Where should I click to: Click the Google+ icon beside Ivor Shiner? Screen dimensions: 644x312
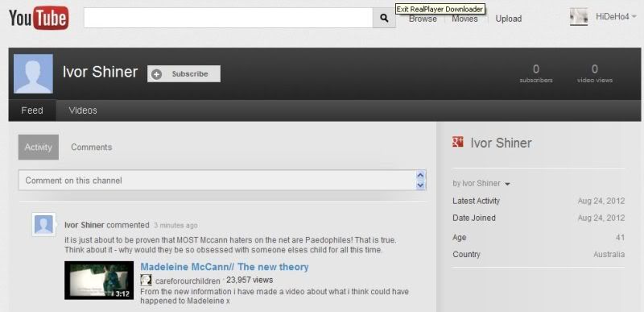pyautogui.click(x=457, y=142)
